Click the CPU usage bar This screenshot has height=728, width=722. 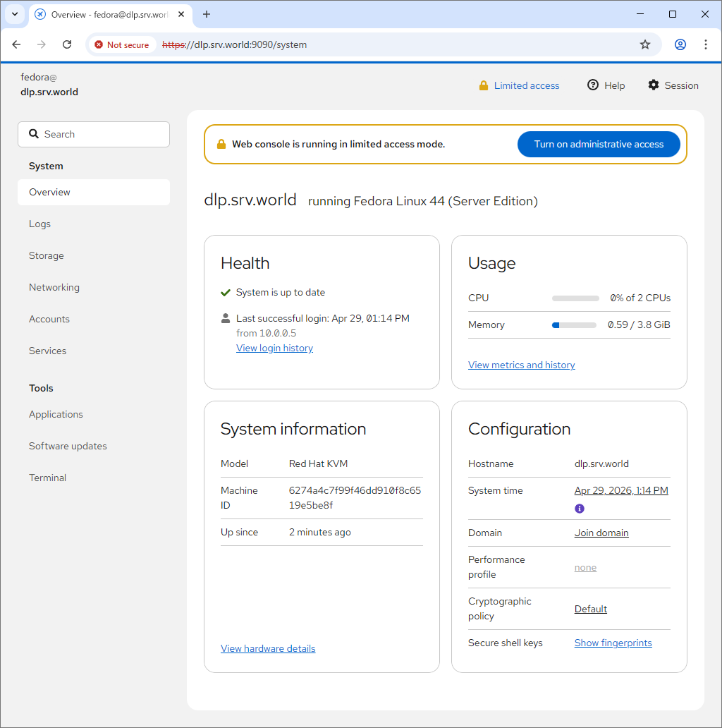click(x=575, y=298)
